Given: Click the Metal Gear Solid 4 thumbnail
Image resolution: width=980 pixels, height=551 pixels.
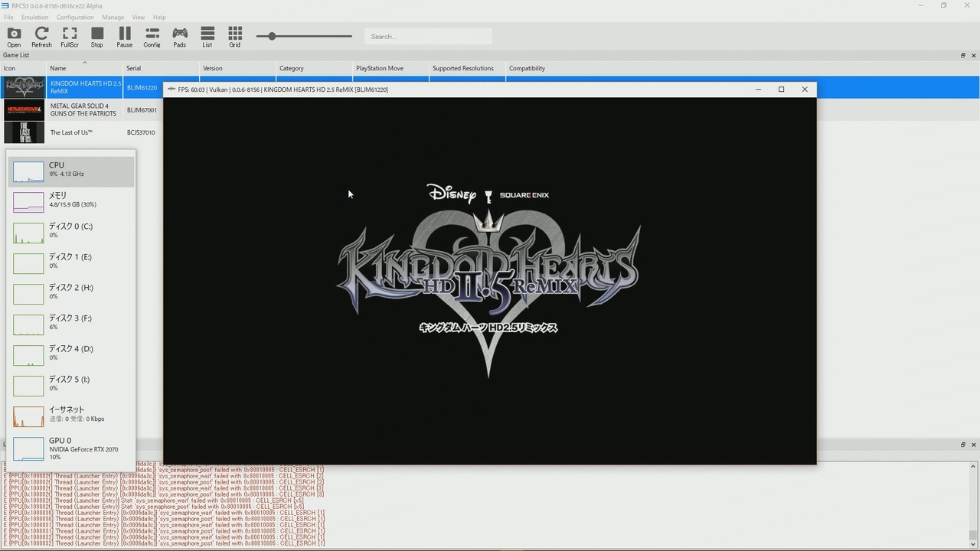Looking at the screenshot, I should pos(24,109).
